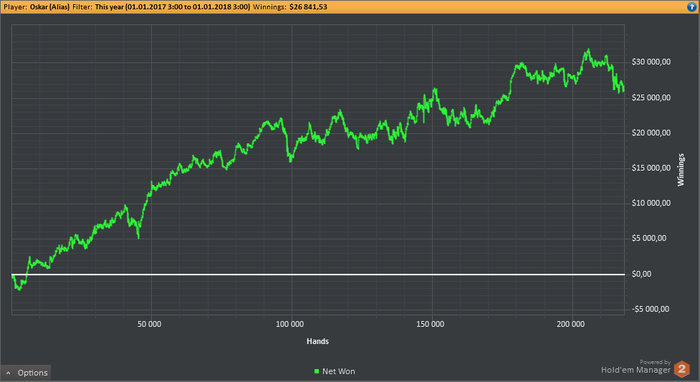Click the Hands axis title
The image size is (700, 382).
click(317, 341)
